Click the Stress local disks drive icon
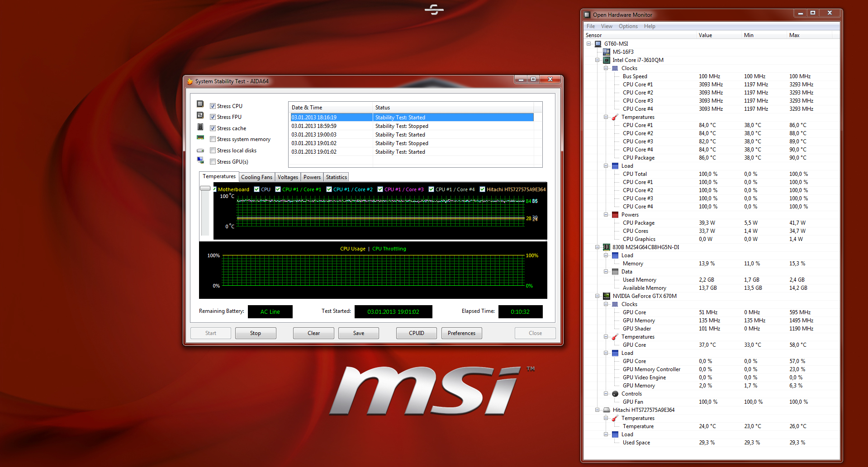This screenshot has height=467, width=868. (200, 151)
